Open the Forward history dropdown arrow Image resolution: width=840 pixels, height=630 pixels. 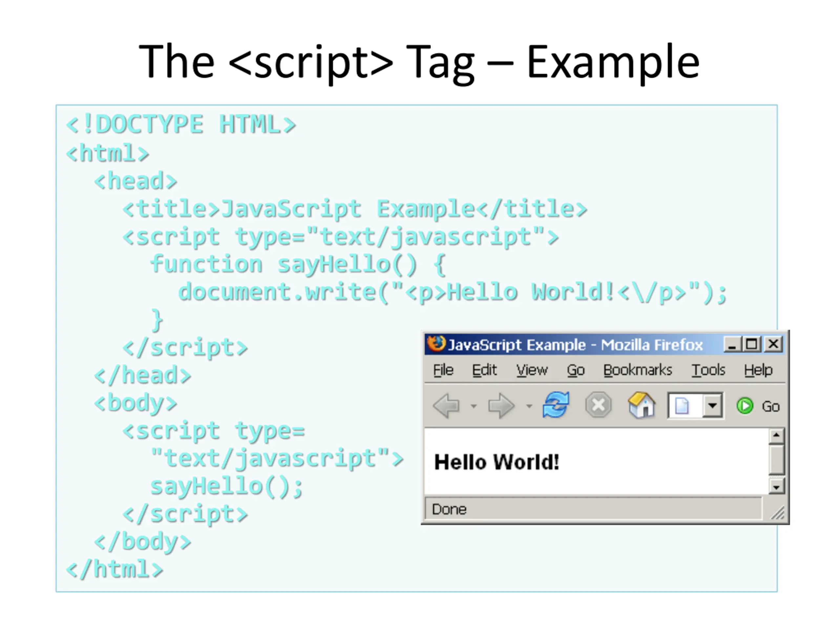point(529,406)
